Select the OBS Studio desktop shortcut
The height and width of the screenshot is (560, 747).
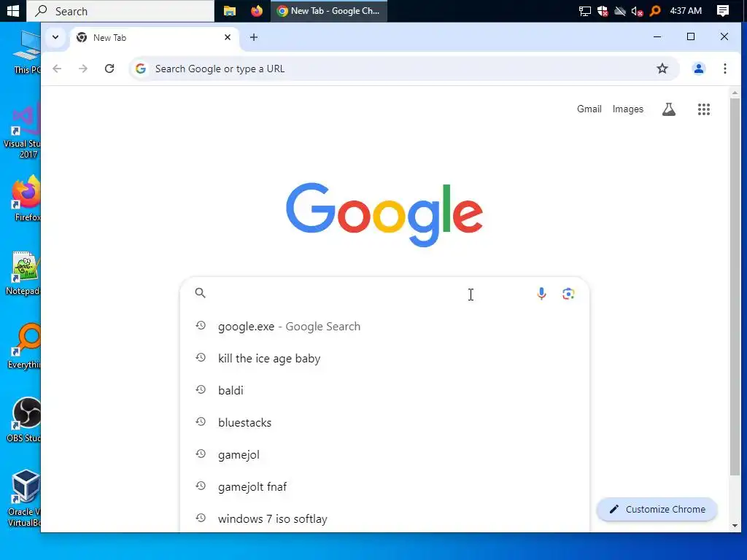[x=24, y=420]
